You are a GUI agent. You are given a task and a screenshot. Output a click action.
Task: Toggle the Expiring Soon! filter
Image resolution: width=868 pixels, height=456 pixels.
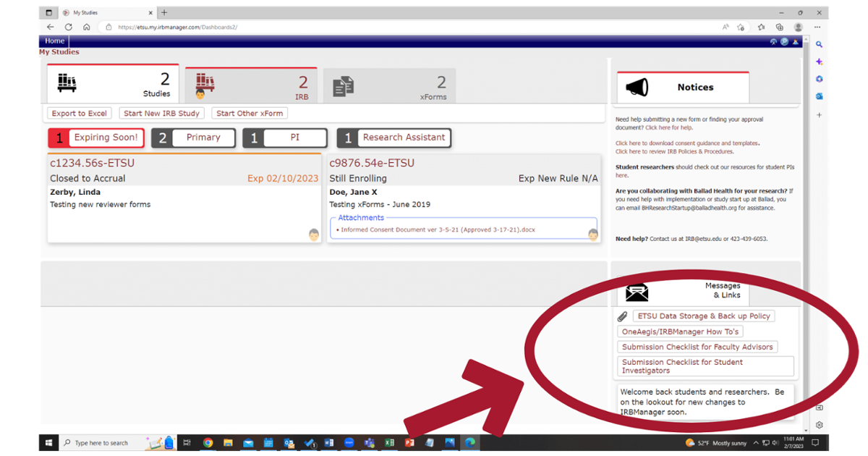[x=96, y=138]
